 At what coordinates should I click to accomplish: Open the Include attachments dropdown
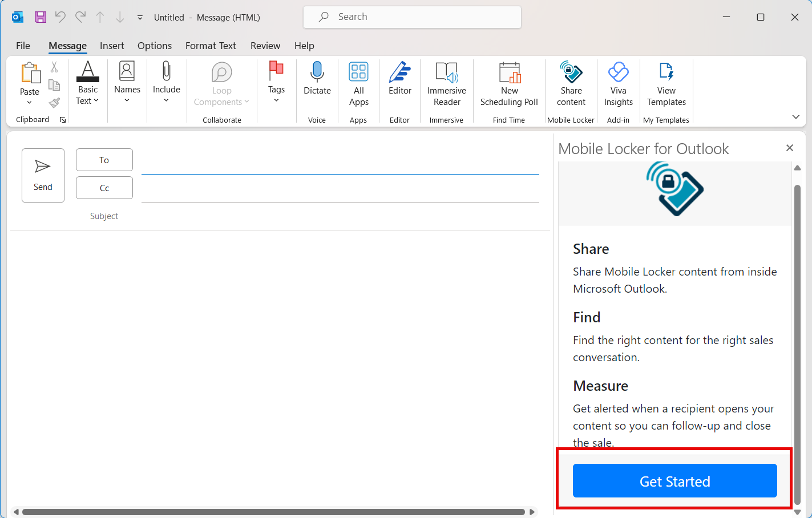pos(166,83)
